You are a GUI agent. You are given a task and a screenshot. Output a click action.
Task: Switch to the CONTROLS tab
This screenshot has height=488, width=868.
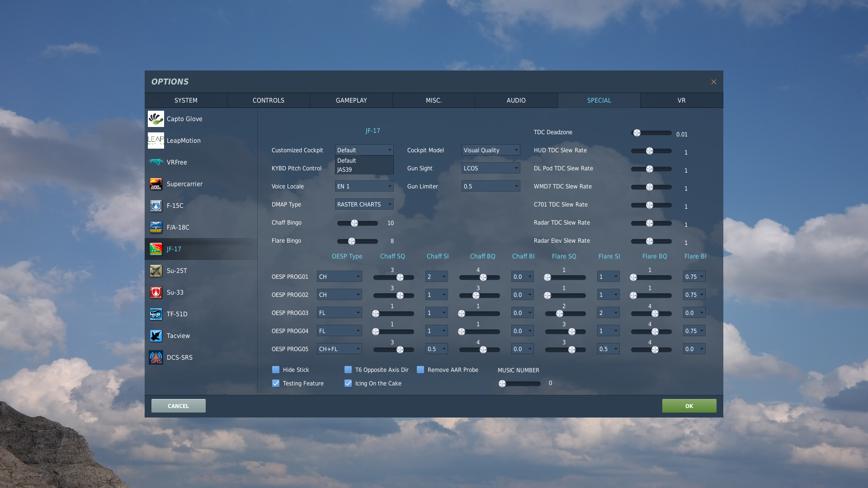268,100
